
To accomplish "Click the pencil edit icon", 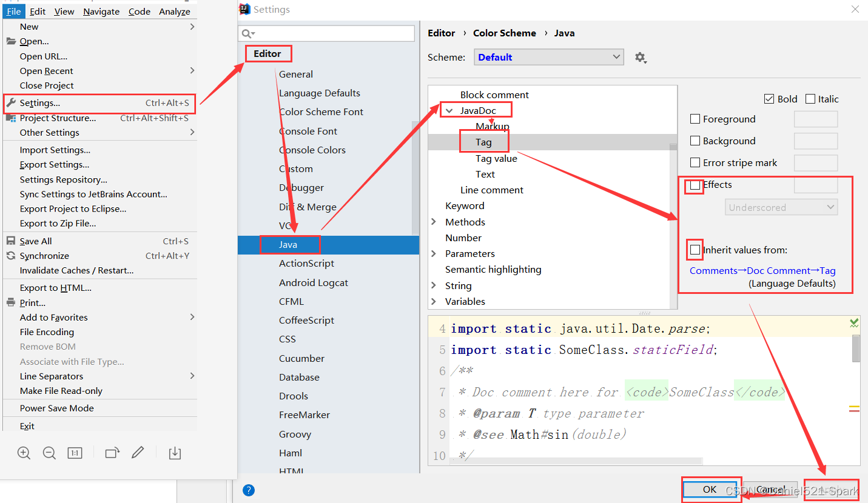I will click(138, 452).
